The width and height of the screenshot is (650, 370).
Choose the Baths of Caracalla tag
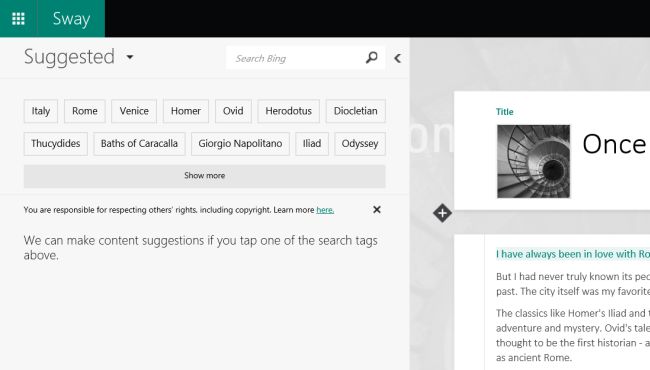(x=139, y=144)
